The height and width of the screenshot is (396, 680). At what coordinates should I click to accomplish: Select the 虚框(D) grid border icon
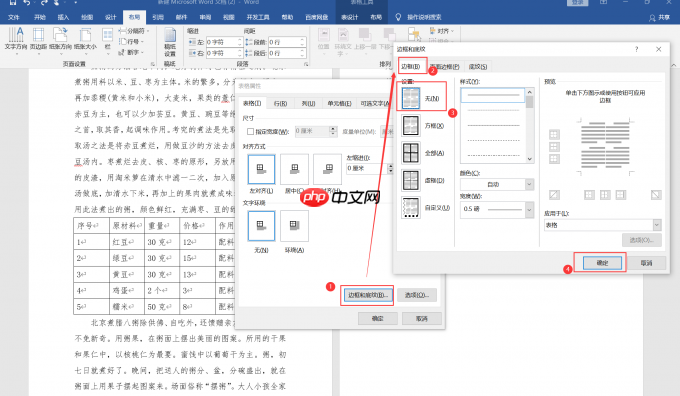[x=411, y=180]
